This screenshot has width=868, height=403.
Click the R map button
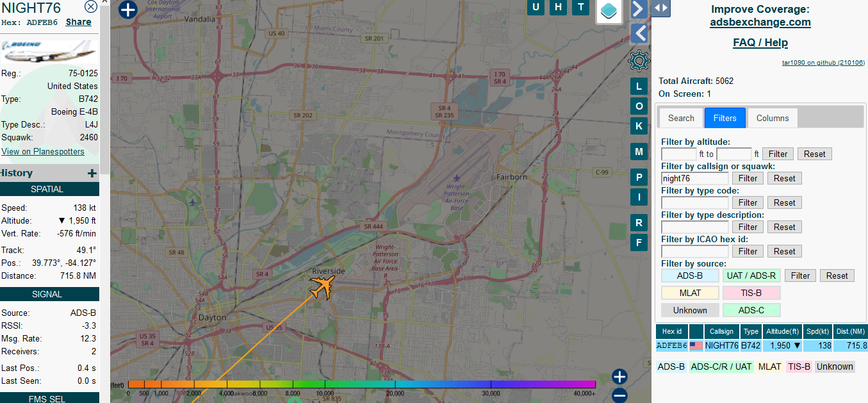pyautogui.click(x=639, y=223)
